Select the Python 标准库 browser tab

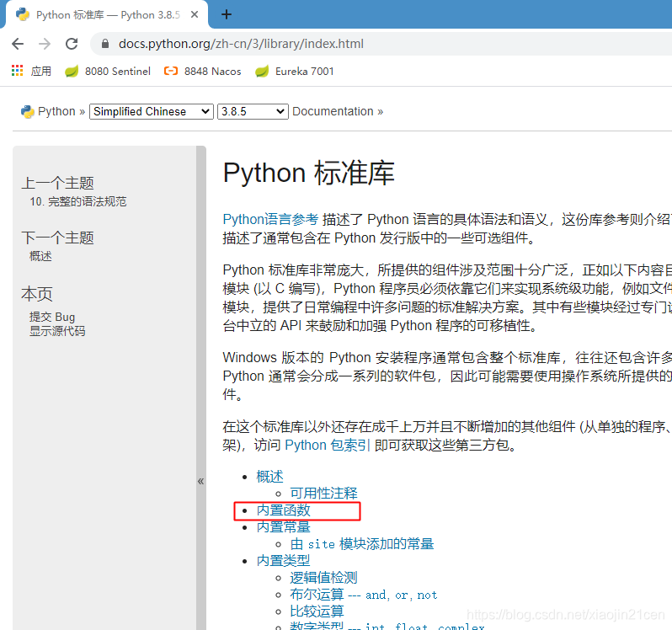click(105, 15)
